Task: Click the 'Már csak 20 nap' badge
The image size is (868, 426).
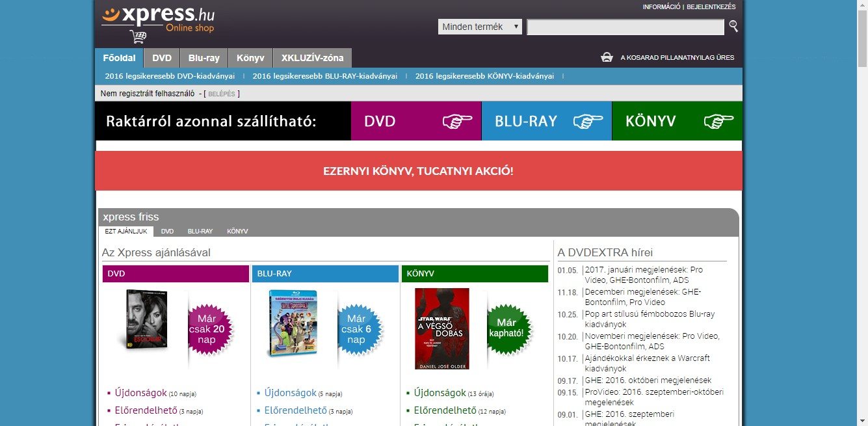Action: pyautogui.click(x=210, y=330)
